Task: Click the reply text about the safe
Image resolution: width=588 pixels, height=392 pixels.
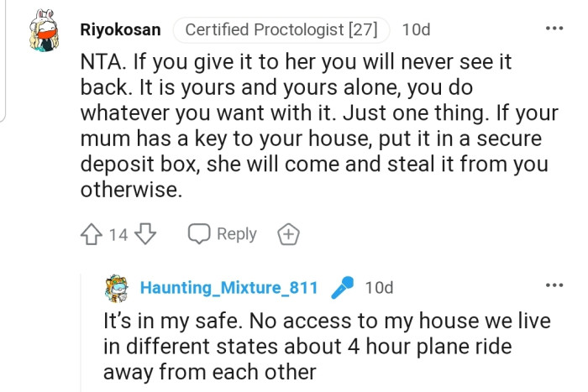Action: [328, 346]
